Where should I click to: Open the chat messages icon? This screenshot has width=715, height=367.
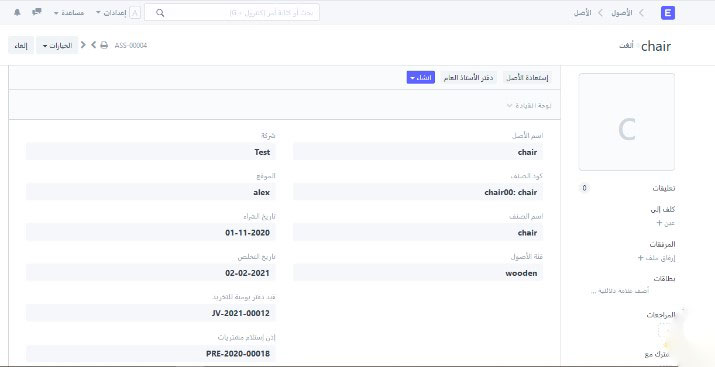[x=37, y=12]
